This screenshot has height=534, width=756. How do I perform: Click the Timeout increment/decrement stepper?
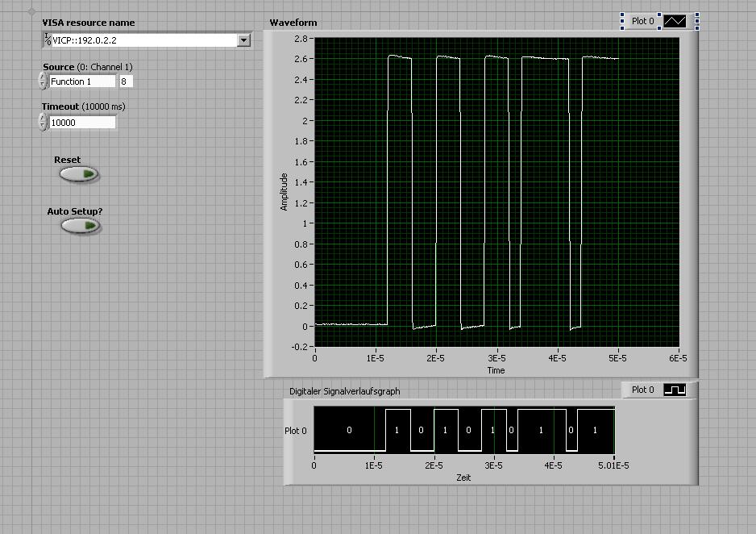43,123
